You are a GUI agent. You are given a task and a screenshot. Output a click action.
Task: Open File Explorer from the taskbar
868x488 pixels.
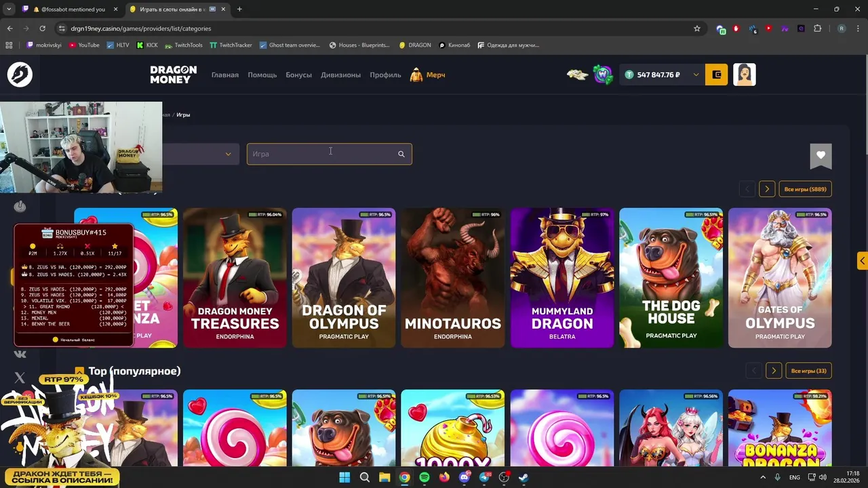(384, 477)
